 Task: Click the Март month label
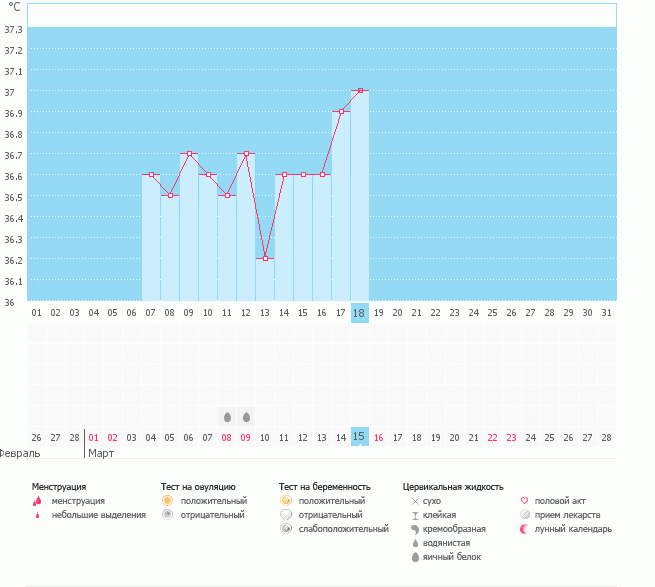[101, 453]
